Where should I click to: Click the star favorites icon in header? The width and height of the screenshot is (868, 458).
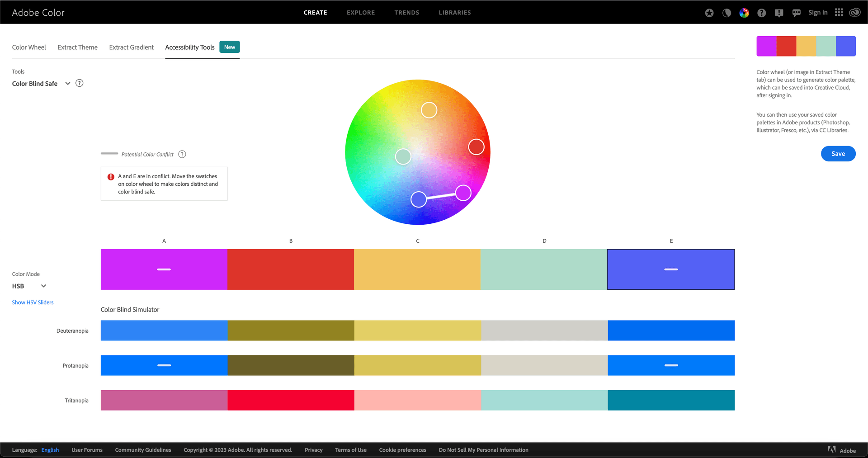[x=709, y=12]
